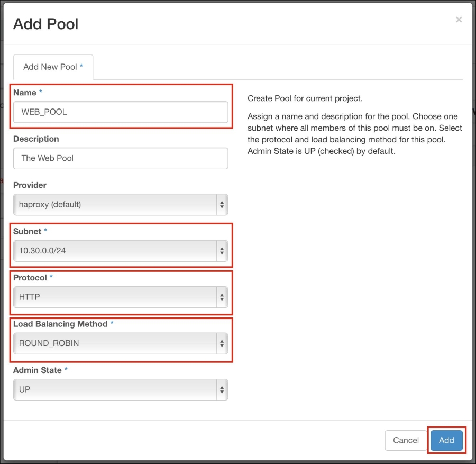
Task: Close the Add Pool dialog with X icon
Action: tap(459, 20)
